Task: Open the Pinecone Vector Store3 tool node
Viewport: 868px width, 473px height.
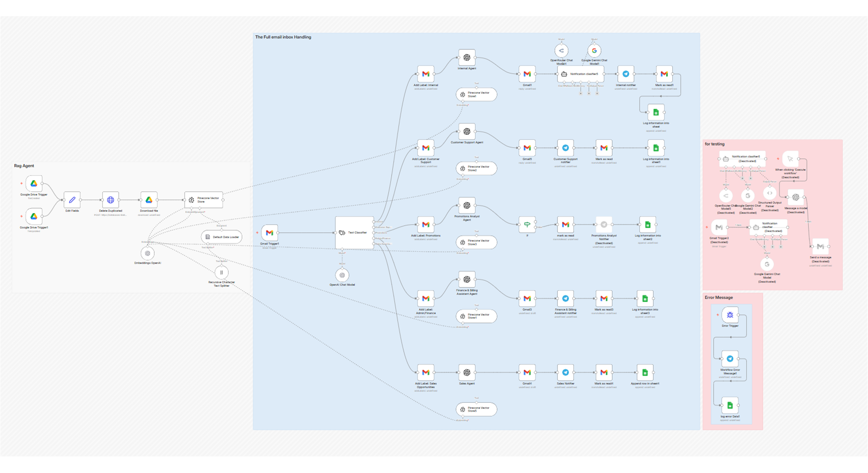Action: (476, 242)
